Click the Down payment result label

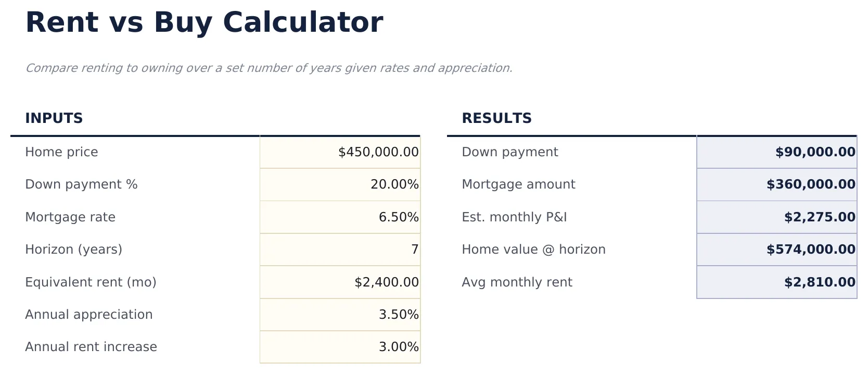pos(509,152)
